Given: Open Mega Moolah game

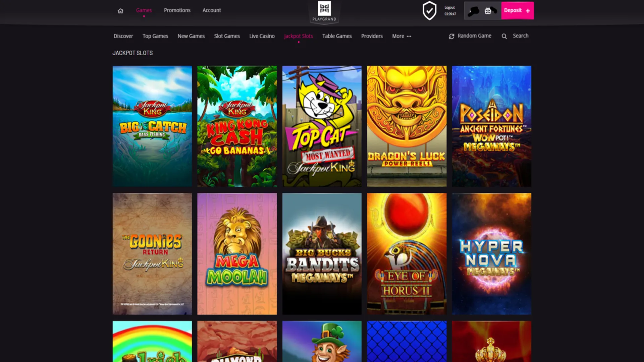Looking at the screenshot, I should [237, 254].
